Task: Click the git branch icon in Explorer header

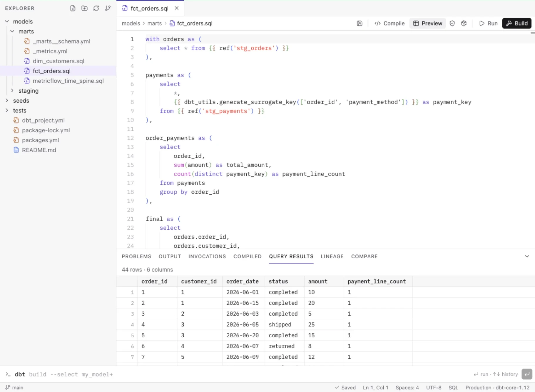Action: 108,8
